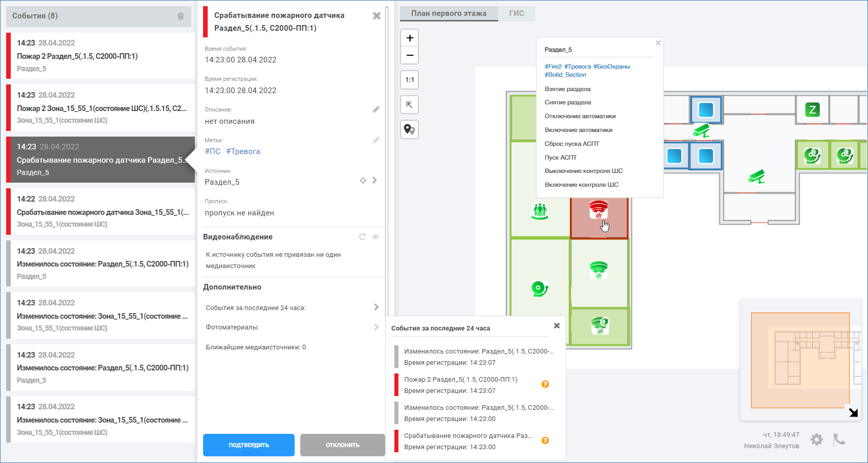Click the trash icon in Events header
Viewport: 868px width, 463px height.
pyautogui.click(x=181, y=16)
